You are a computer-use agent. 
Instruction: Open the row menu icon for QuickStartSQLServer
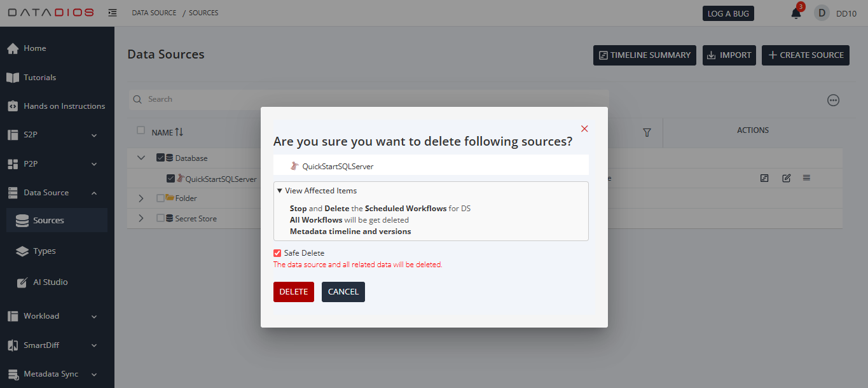(x=806, y=178)
